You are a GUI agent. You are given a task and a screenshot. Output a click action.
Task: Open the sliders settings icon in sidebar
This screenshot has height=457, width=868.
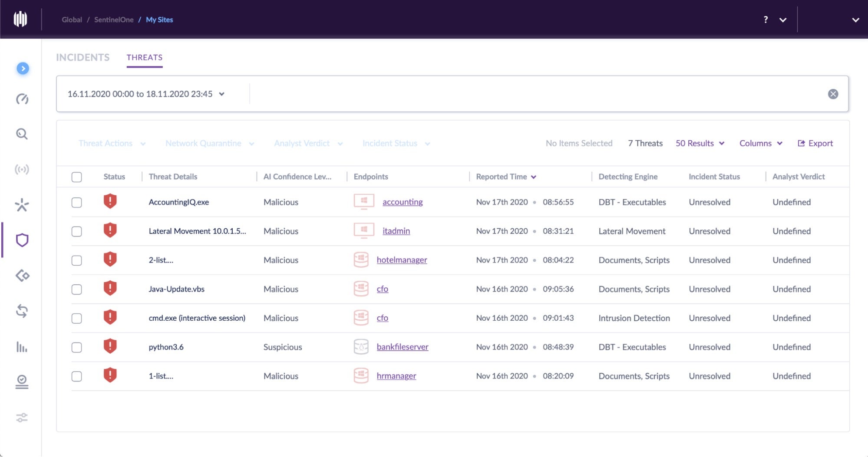[x=22, y=418]
